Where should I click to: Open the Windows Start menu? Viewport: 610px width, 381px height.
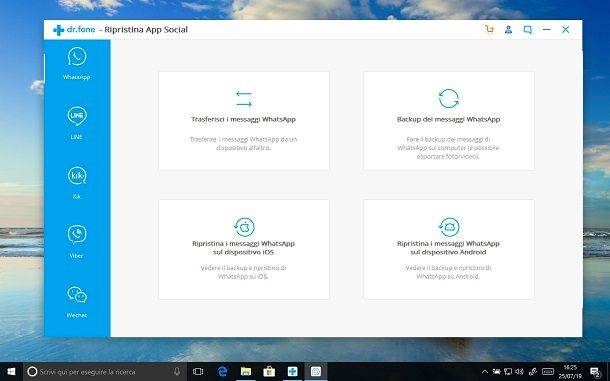pyautogui.click(x=11, y=372)
